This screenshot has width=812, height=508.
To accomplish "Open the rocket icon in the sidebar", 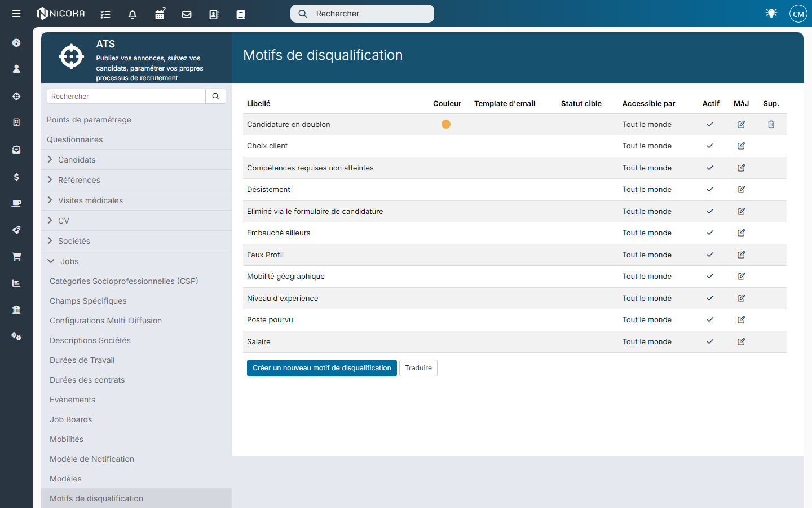I will coord(16,230).
